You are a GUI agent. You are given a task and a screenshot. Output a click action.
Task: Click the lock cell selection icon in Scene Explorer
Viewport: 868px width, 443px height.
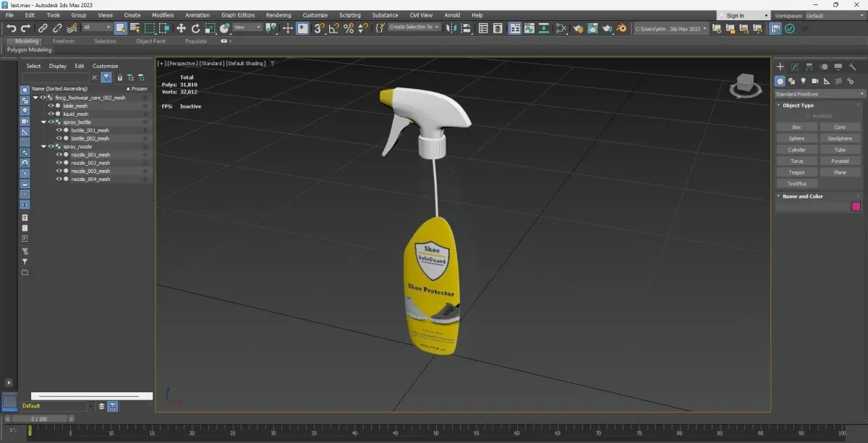click(120, 77)
